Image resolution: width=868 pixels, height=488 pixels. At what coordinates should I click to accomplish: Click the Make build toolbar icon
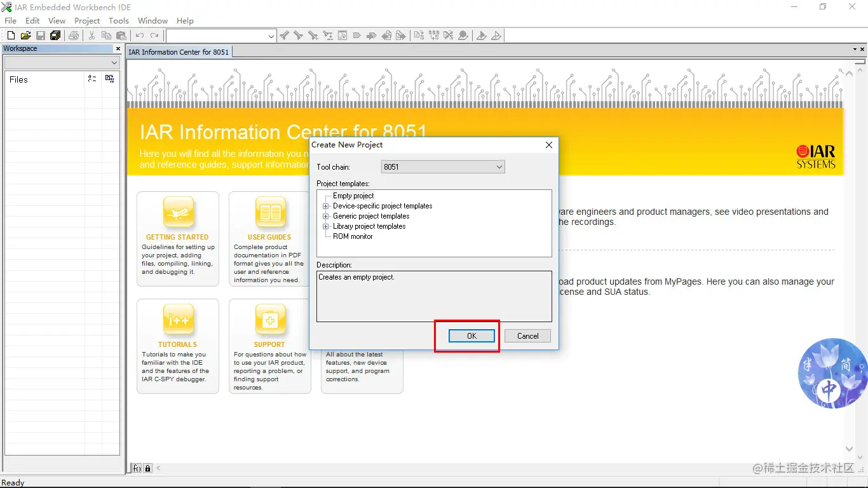coord(434,36)
